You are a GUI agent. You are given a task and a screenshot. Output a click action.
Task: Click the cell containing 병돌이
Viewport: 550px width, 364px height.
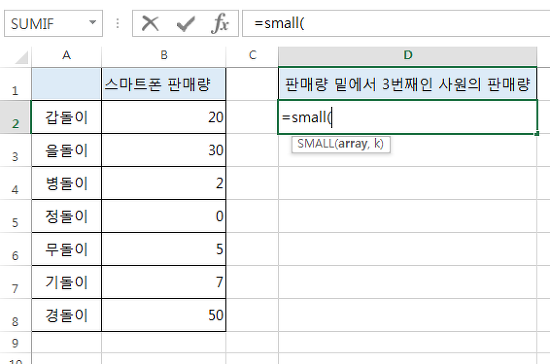pos(66,183)
